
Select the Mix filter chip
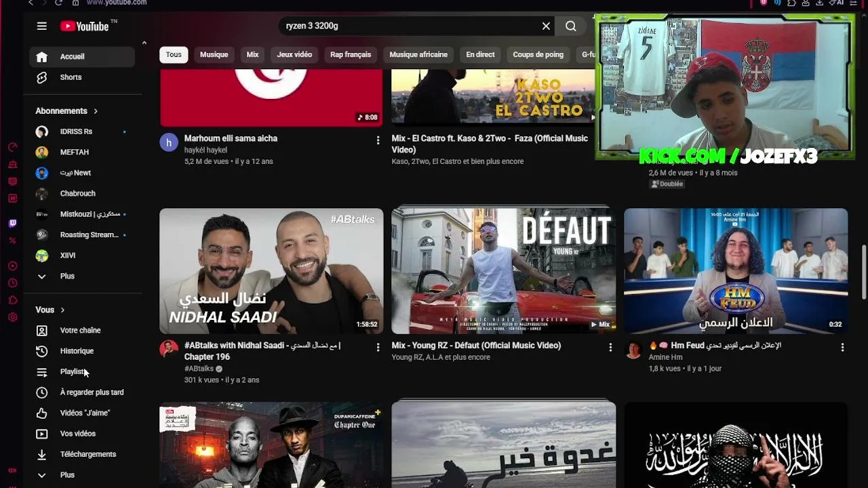pos(252,55)
